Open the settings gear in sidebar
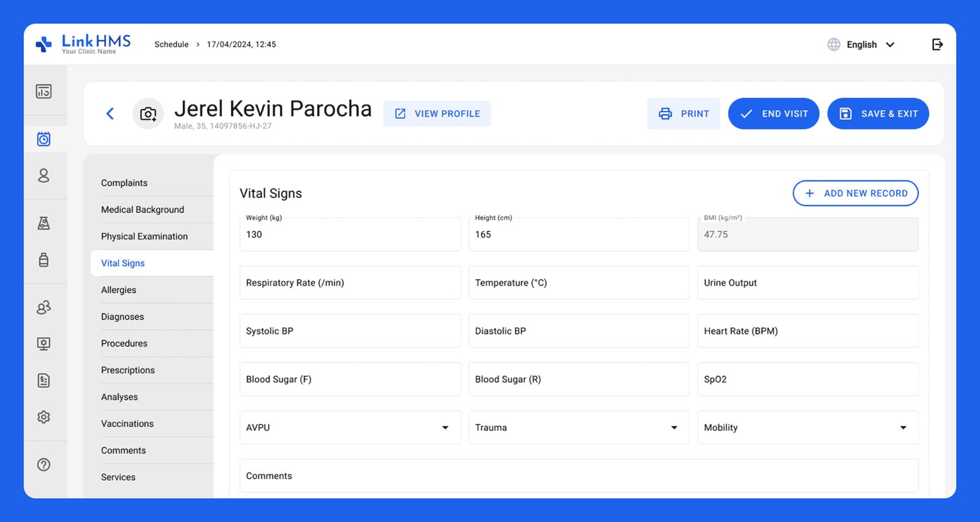The width and height of the screenshot is (980, 522). coord(43,417)
